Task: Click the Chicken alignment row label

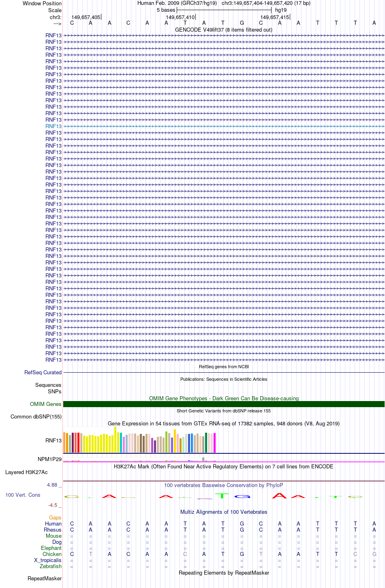Action: point(52,554)
